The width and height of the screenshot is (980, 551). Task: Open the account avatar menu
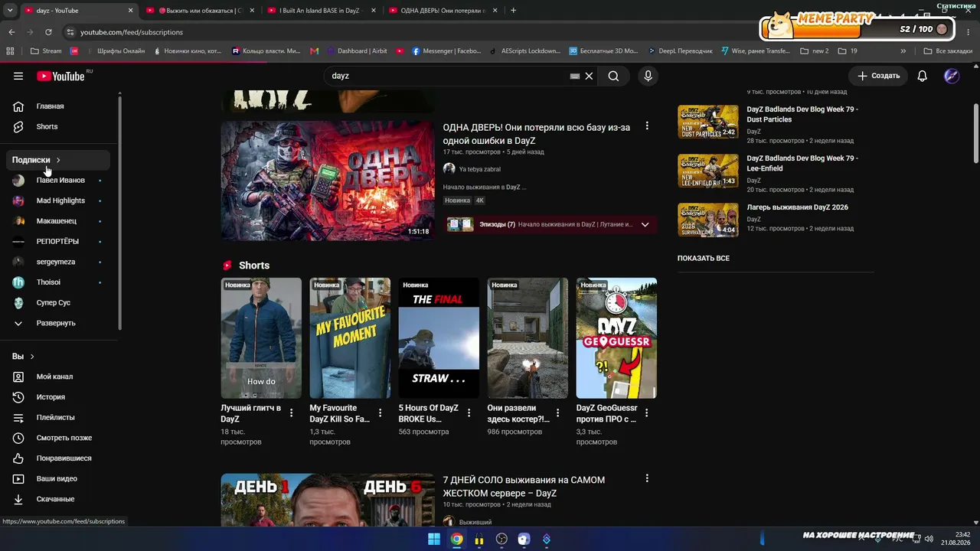952,76
